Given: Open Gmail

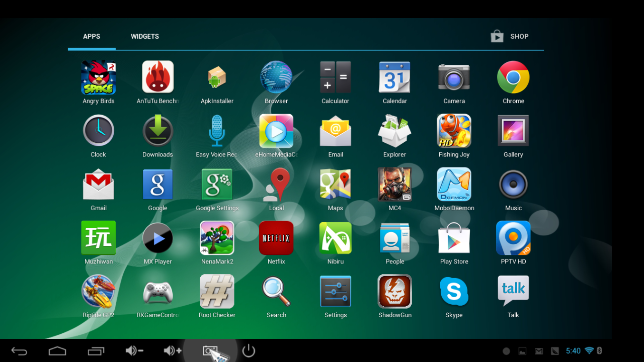Looking at the screenshot, I should tap(99, 185).
